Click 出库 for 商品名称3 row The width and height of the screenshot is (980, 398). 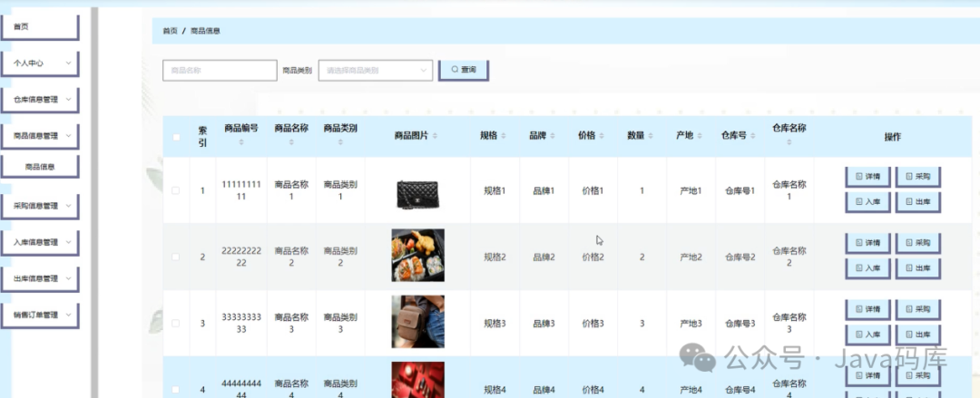click(918, 335)
